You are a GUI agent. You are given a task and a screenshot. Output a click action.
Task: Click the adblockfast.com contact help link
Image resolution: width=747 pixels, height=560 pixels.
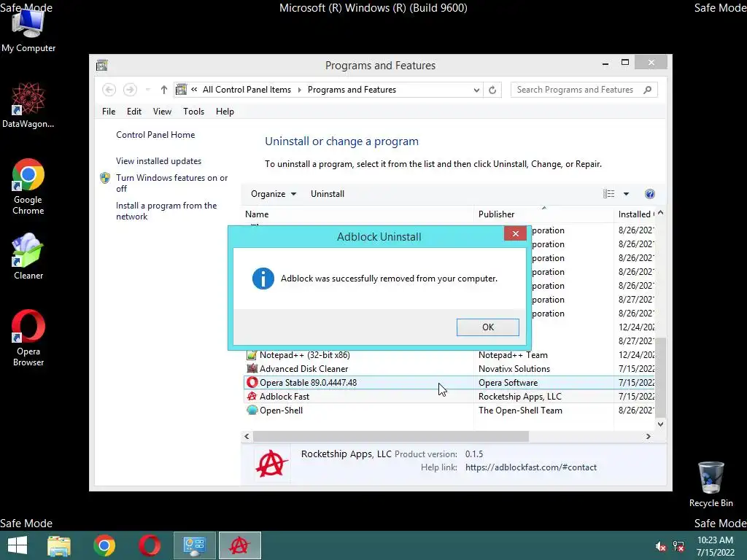click(531, 467)
